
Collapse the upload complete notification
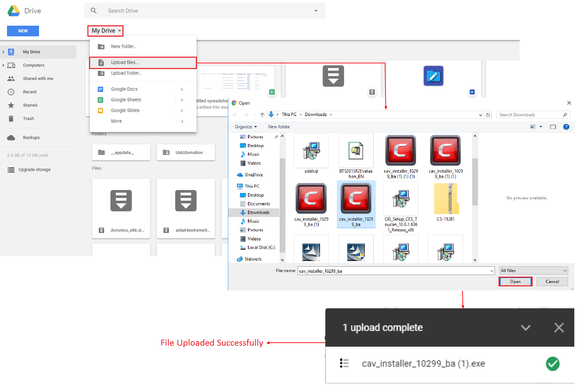click(x=526, y=327)
